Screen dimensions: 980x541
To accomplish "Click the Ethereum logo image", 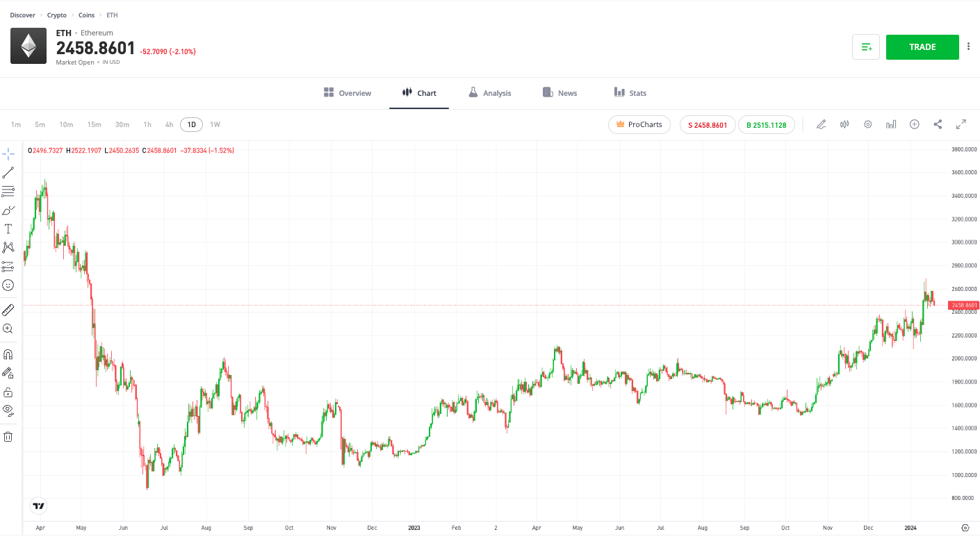I will coord(28,46).
